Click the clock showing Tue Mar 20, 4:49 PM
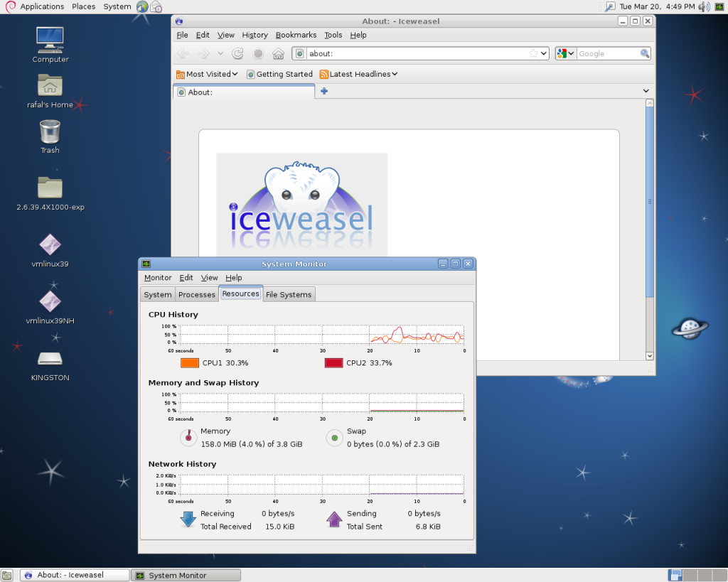The height and width of the screenshot is (582, 728). (x=657, y=6)
